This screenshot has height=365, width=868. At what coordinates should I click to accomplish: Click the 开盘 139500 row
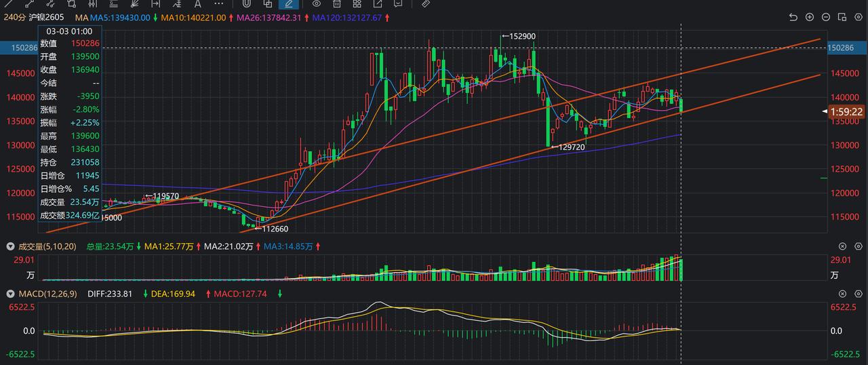(x=69, y=56)
